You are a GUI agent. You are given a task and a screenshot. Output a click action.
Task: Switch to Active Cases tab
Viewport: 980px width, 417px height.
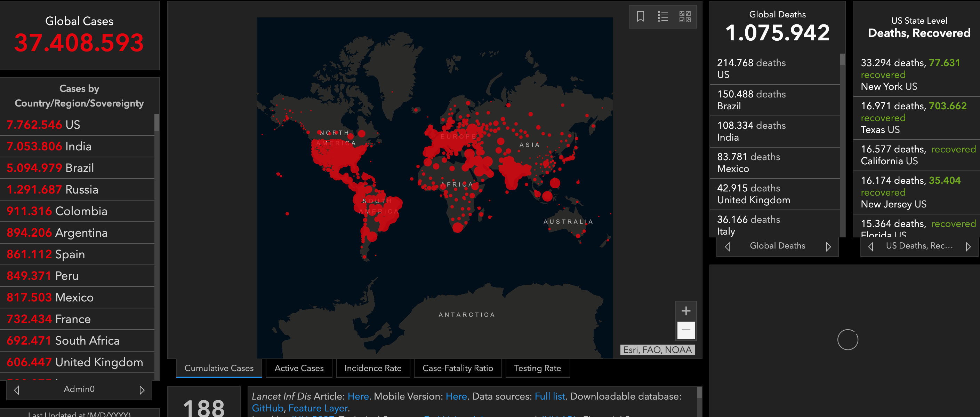point(299,368)
